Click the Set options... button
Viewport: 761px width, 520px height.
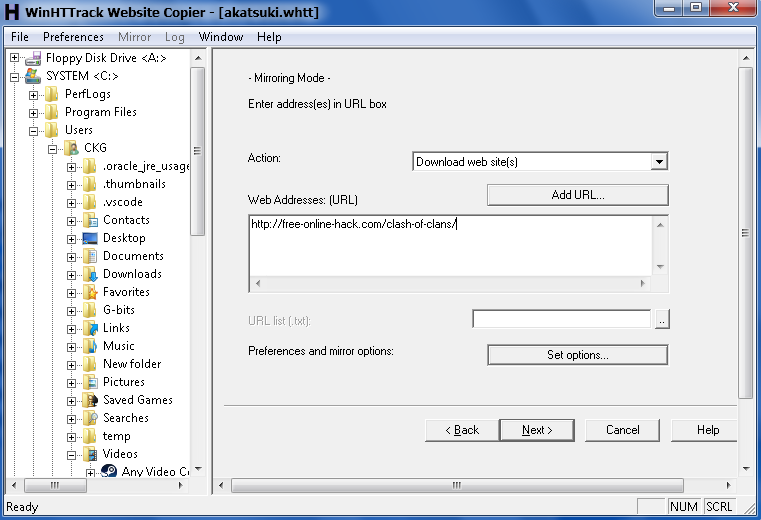pyautogui.click(x=578, y=355)
